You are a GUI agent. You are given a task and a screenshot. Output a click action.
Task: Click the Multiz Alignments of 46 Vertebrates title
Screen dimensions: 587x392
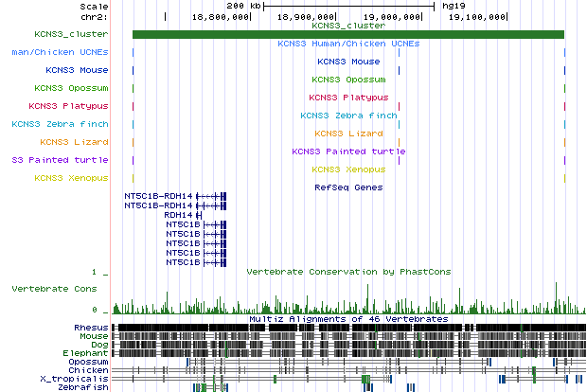348,319
